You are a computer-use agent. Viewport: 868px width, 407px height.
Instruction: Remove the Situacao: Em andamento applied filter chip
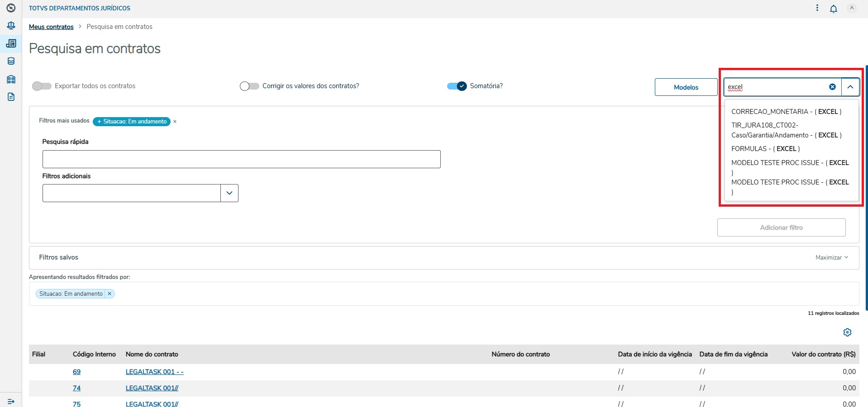110,293
